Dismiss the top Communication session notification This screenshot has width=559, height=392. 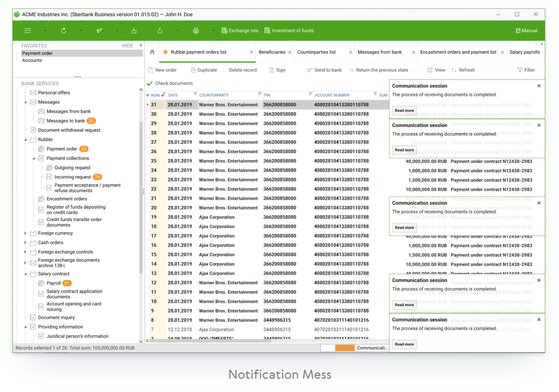click(539, 86)
